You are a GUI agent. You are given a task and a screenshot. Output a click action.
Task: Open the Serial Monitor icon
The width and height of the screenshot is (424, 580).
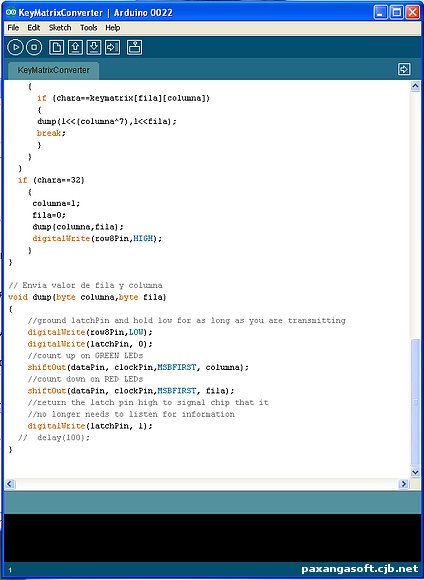(134, 47)
